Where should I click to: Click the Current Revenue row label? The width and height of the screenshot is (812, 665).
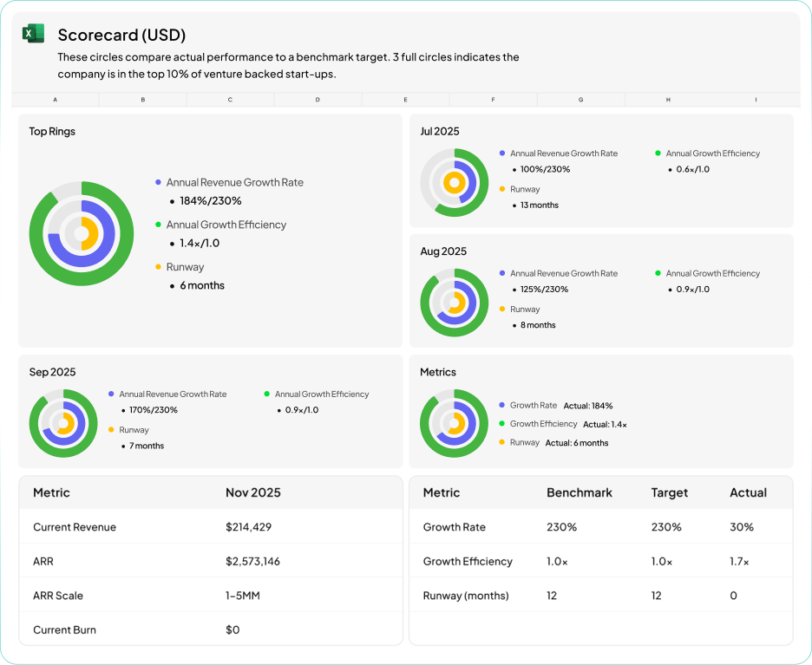(75, 527)
